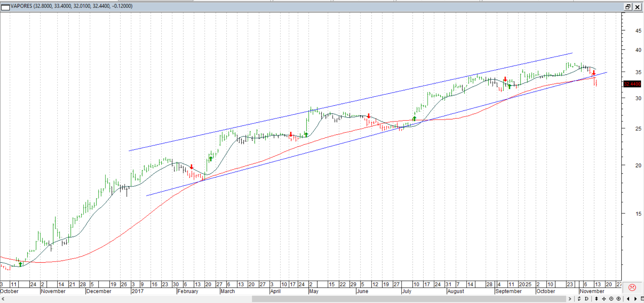The image size is (644, 303).
Task: Go to next security with right triangle
Action: tap(635, 299)
